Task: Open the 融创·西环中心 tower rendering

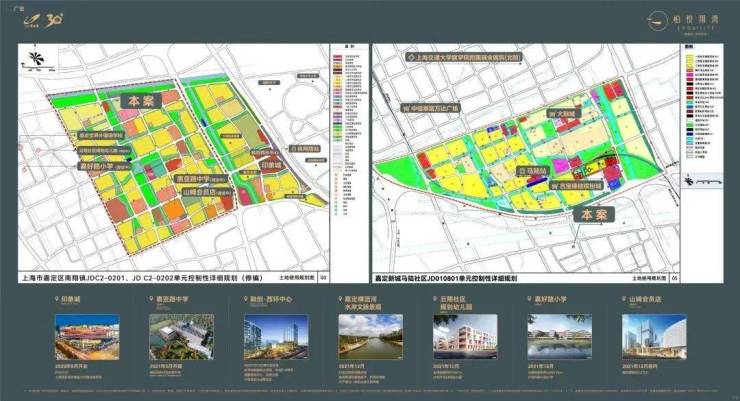Action: point(276,337)
